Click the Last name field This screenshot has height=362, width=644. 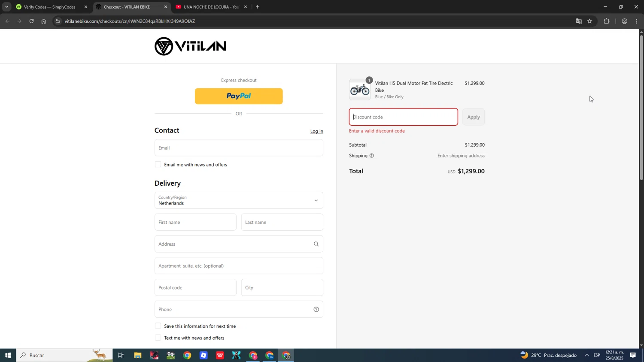coord(282,222)
